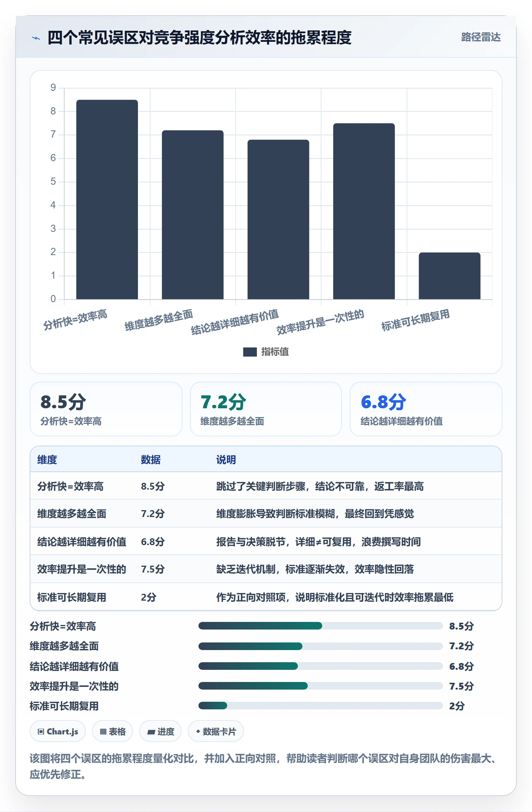The height and width of the screenshot is (812, 532).
Task: Toggle the 指标值 legend color box
Action: (250, 352)
